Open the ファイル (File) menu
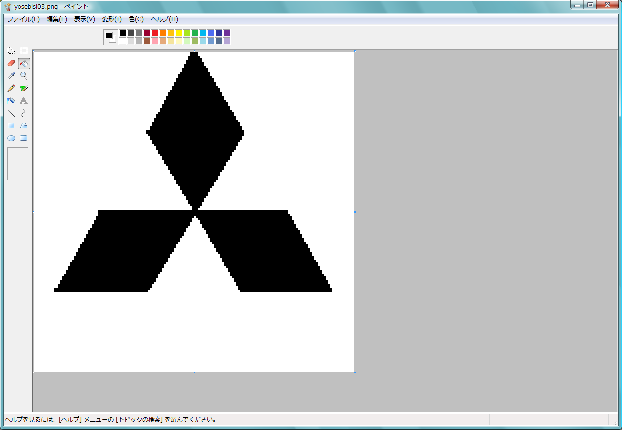Viewport: 622px width, 430px height. pos(23,19)
